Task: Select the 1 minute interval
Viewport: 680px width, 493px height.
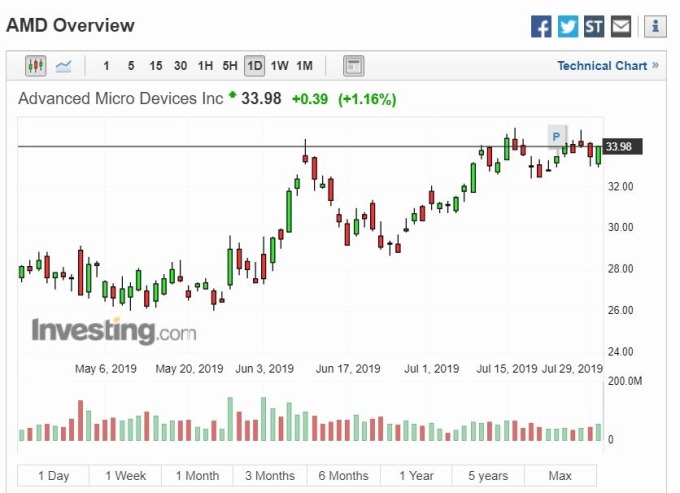Action: click(106, 66)
